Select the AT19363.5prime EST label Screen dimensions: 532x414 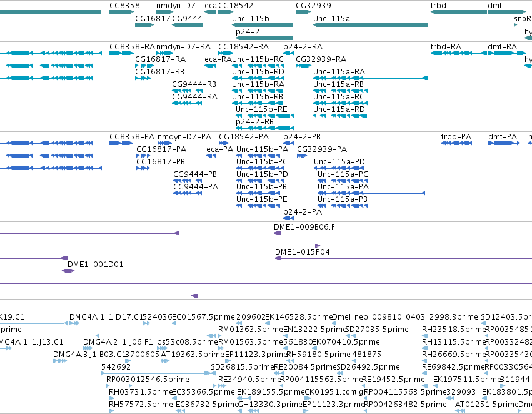[x=193, y=355]
